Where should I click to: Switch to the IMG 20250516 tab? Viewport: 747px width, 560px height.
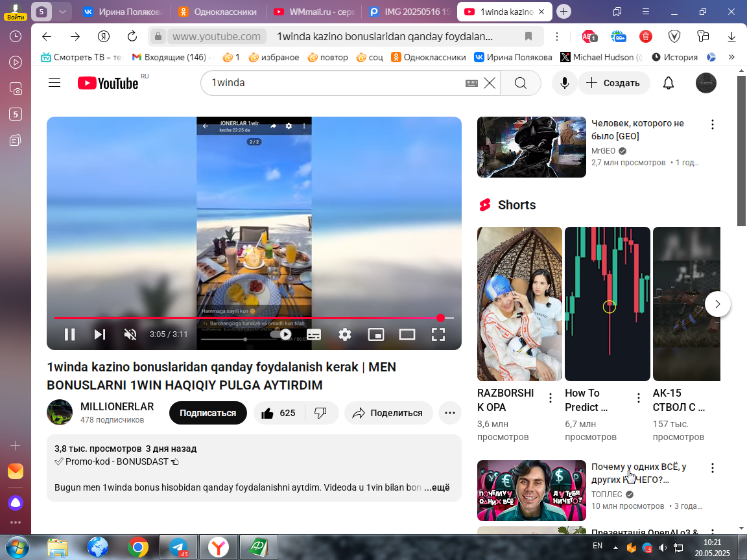[x=410, y=12]
